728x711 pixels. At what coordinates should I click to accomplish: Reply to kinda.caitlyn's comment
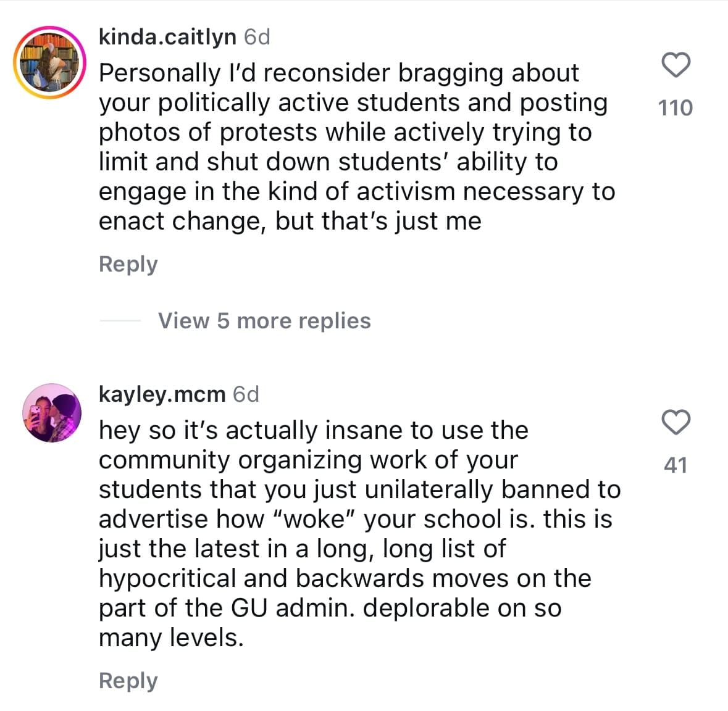click(128, 264)
